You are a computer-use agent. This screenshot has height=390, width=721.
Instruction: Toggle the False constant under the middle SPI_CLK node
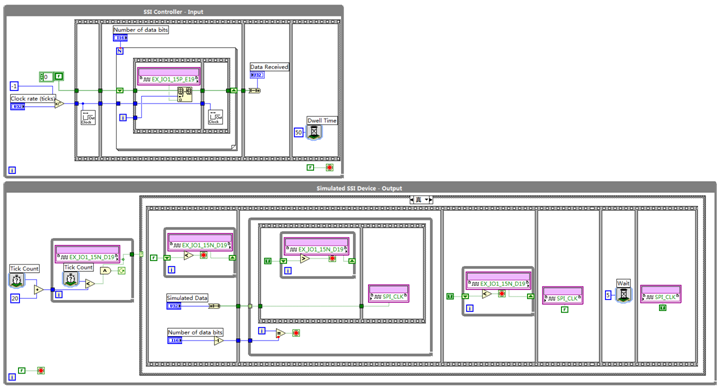tap(565, 310)
